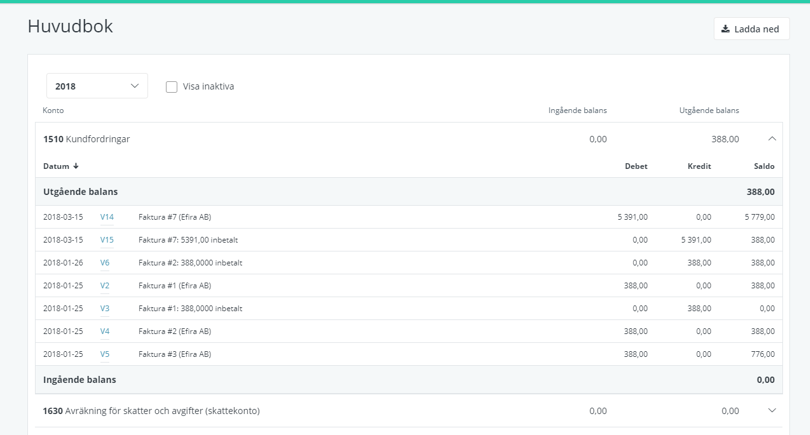
Task: Open voucher V6 link
Action: (105, 263)
